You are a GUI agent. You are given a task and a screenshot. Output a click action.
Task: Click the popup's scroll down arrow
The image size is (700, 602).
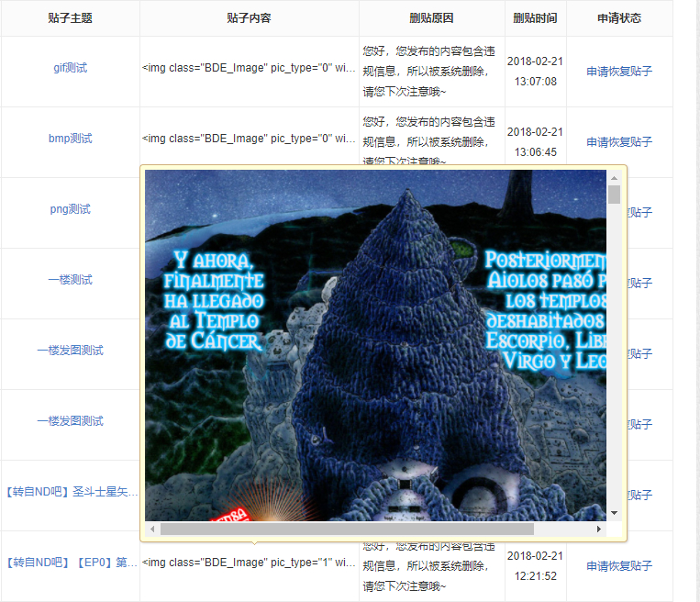(x=615, y=513)
